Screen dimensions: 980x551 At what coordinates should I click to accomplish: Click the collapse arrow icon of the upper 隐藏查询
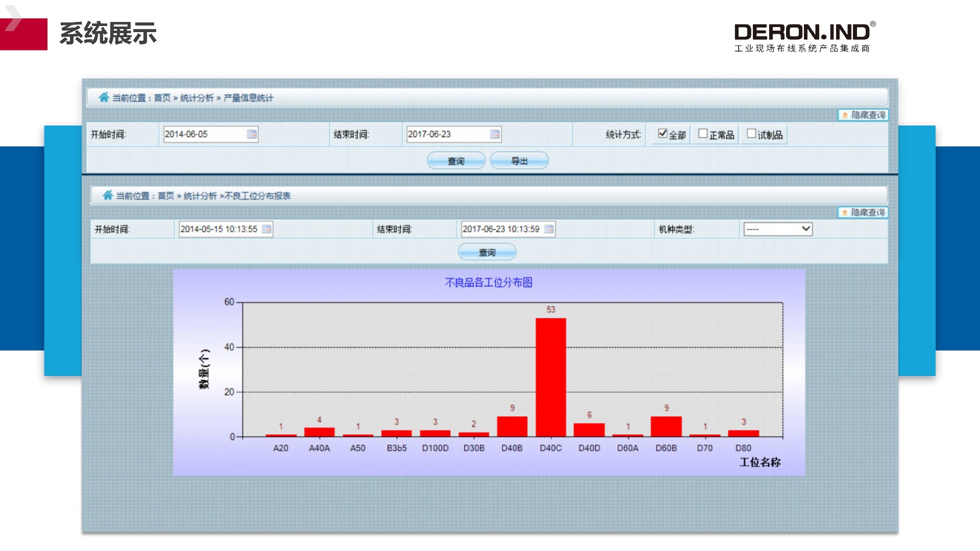(845, 115)
